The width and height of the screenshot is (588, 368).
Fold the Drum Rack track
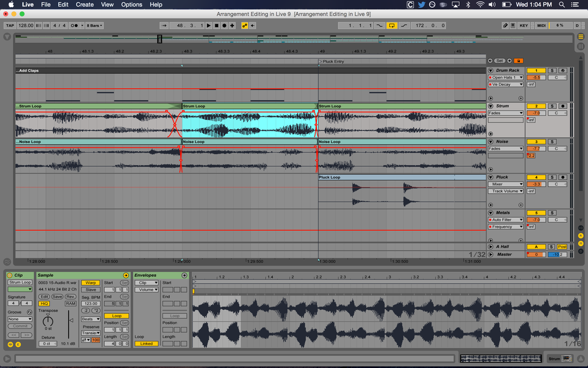(490, 70)
